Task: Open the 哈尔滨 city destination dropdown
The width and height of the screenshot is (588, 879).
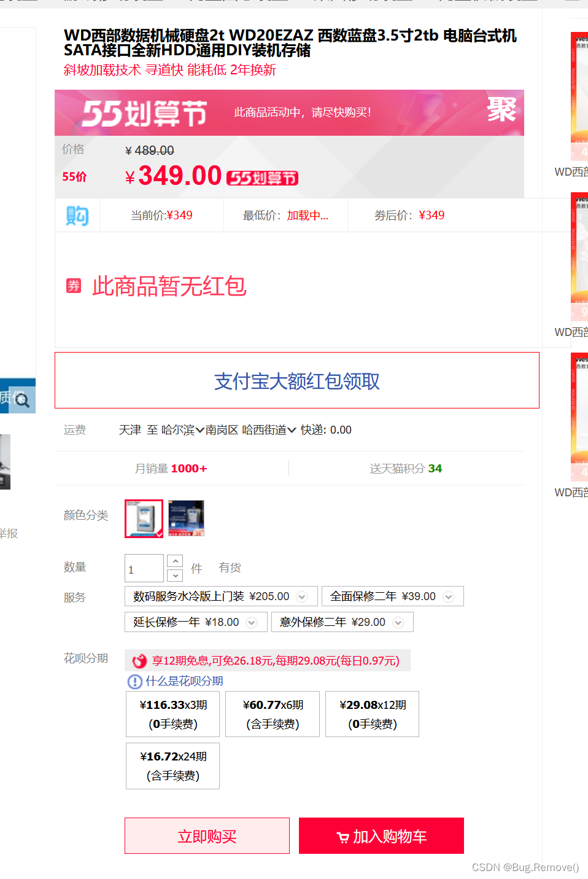Action: point(183,430)
